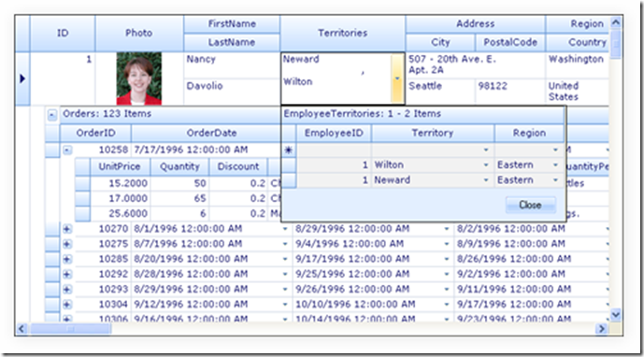Click the Address column header
644x357 pixels.
(x=475, y=23)
